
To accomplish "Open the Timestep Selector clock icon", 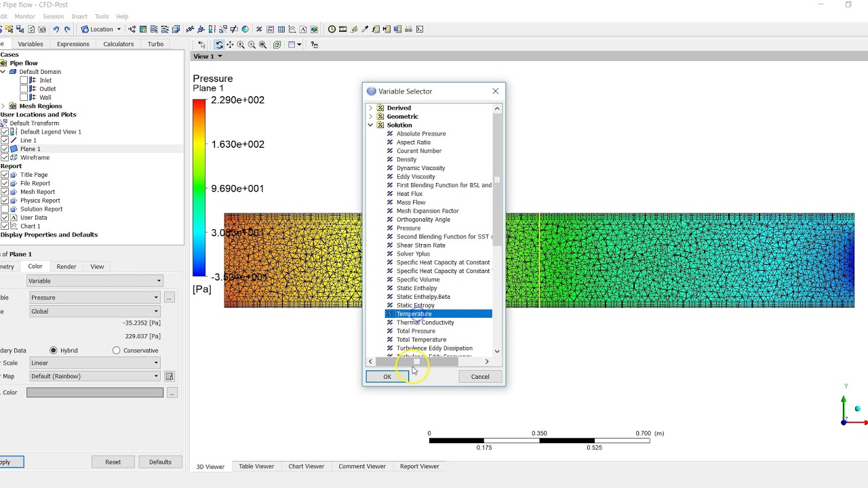I will pyautogui.click(x=332, y=29).
